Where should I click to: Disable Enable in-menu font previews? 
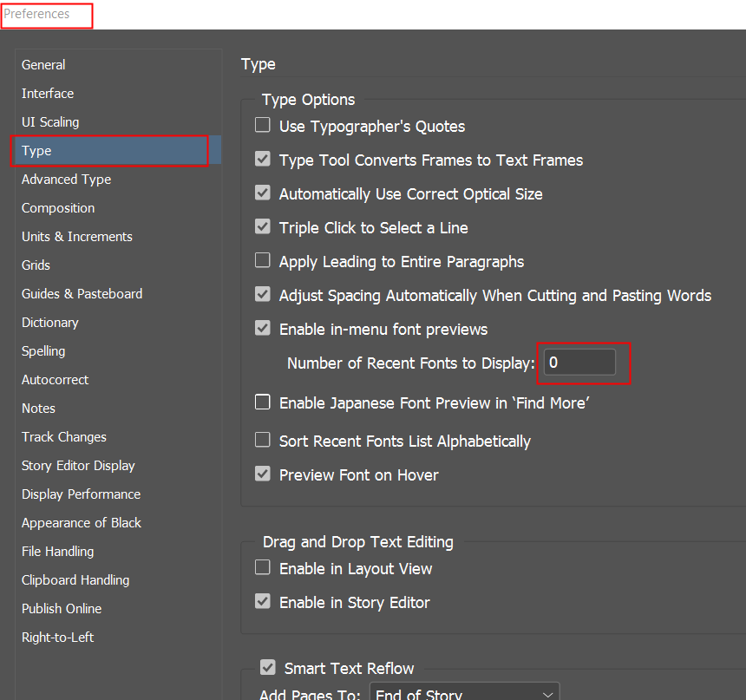point(263,329)
